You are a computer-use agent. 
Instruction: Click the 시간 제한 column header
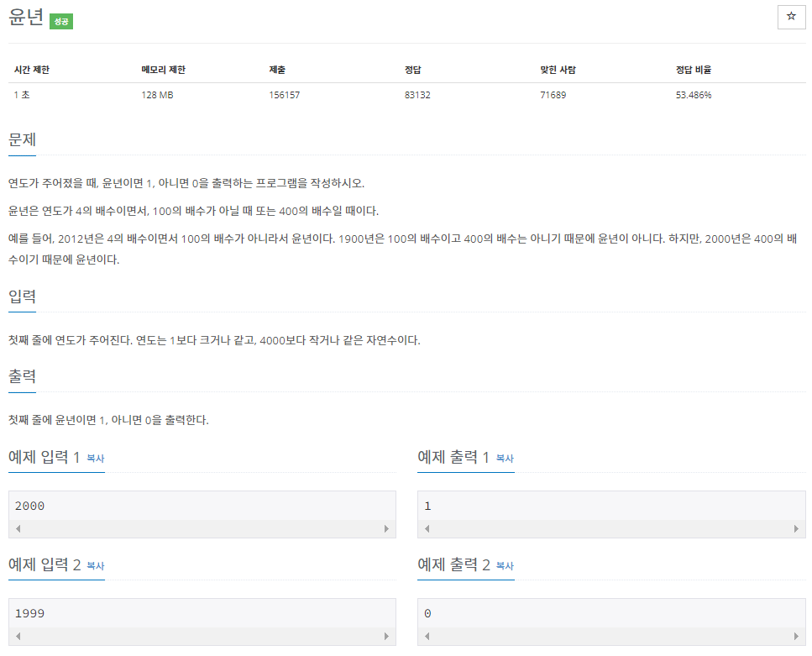pos(32,70)
